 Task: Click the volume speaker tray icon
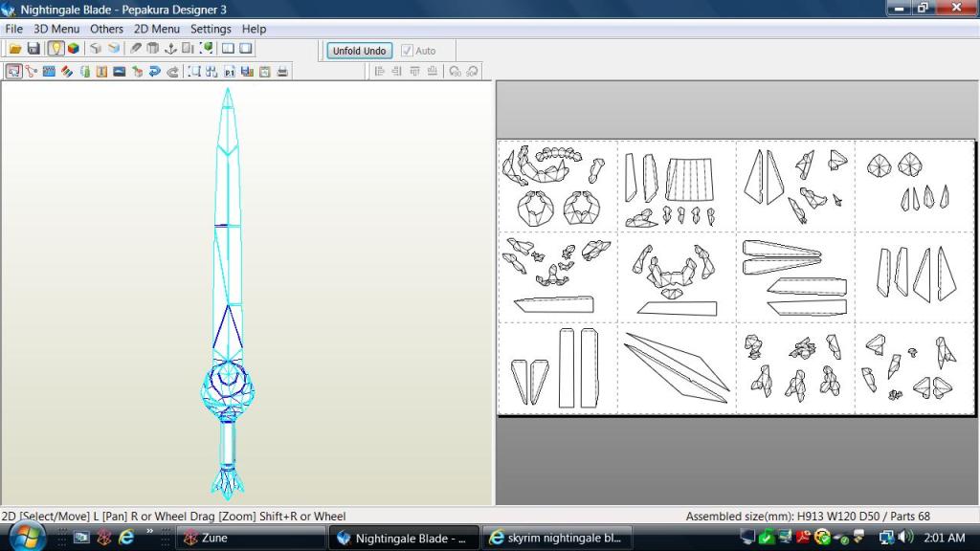pyautogui.click(x=905, y=538)
